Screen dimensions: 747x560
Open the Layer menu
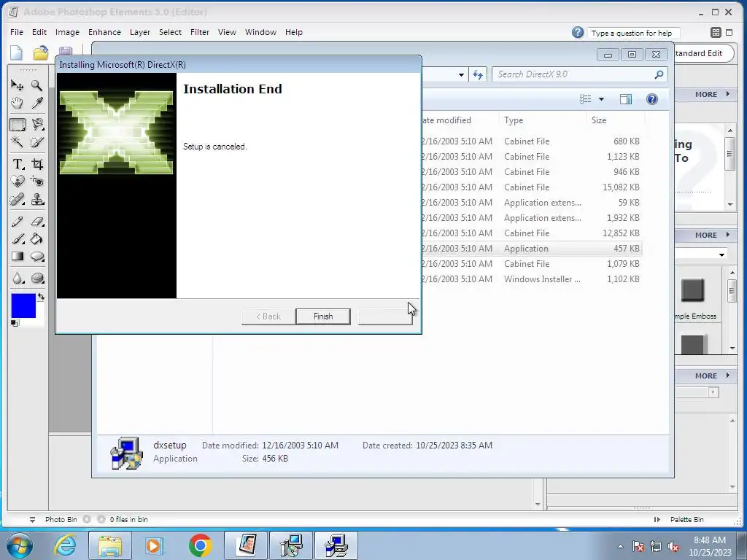(140, 32)
